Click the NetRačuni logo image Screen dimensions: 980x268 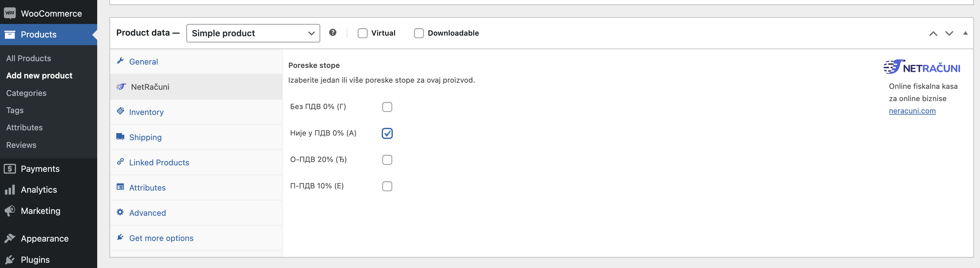tap(922, 67)
